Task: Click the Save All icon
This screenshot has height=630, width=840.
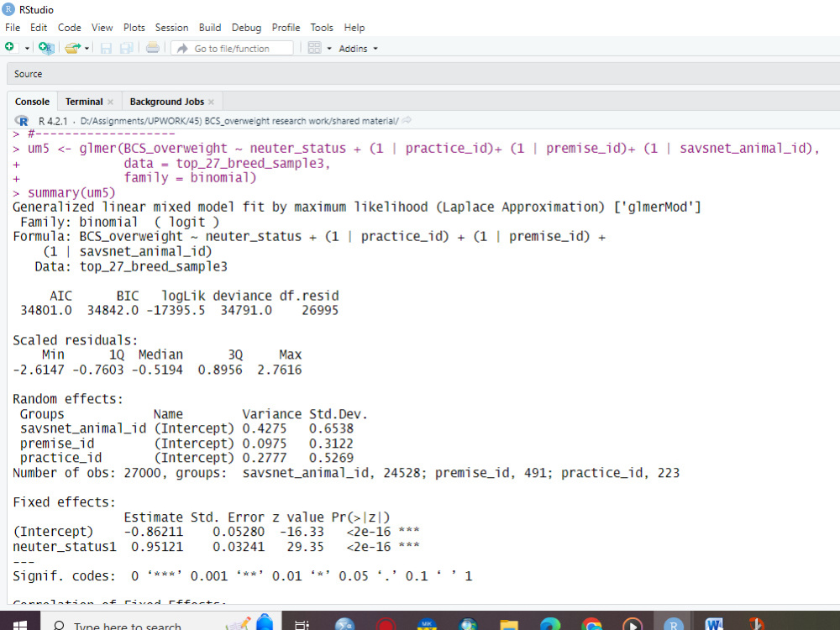Action: point(126,48)
